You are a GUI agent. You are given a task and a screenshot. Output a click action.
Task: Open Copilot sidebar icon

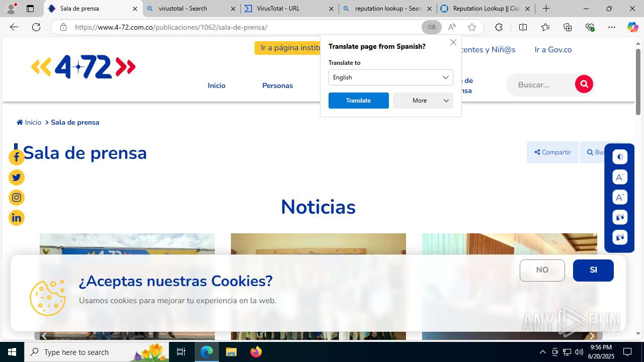tap(632, 27)
